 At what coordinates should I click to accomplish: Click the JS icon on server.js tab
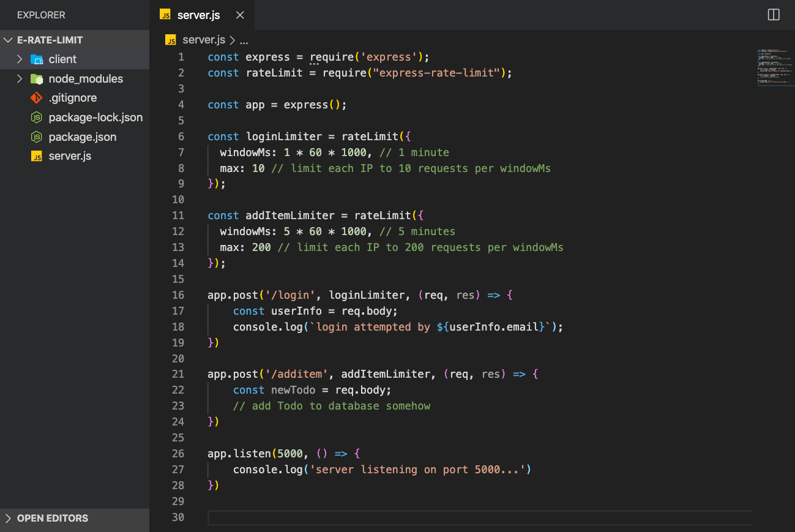point(165,15)
